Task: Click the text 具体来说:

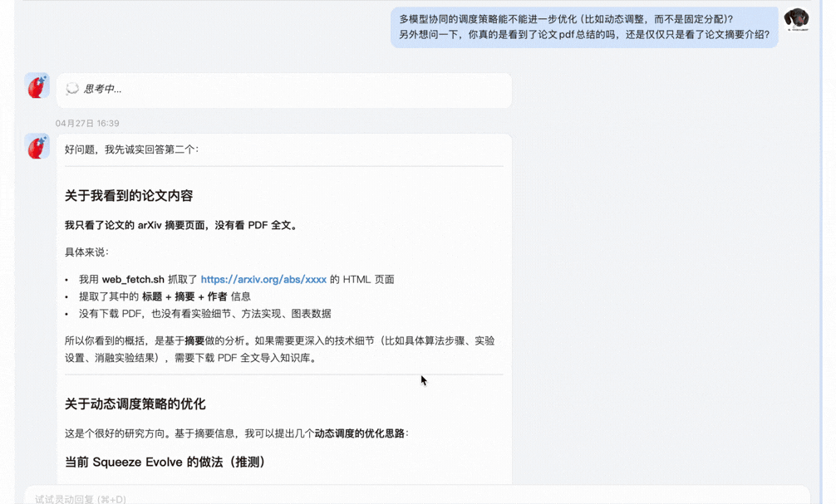Action: (x=86, y=252)
